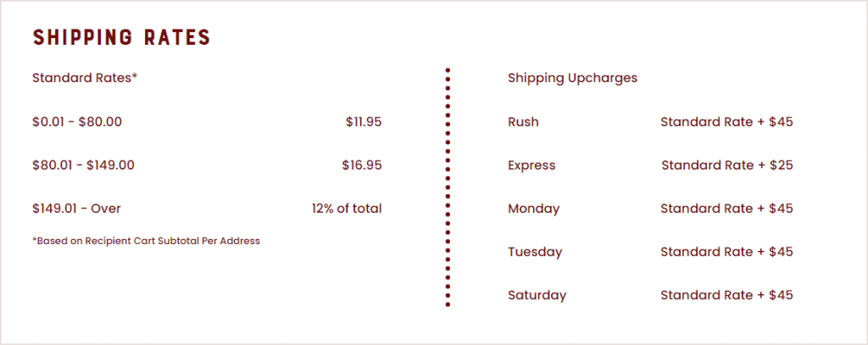
Task: Click the Rush upcharge label
Action: point(523,122)
